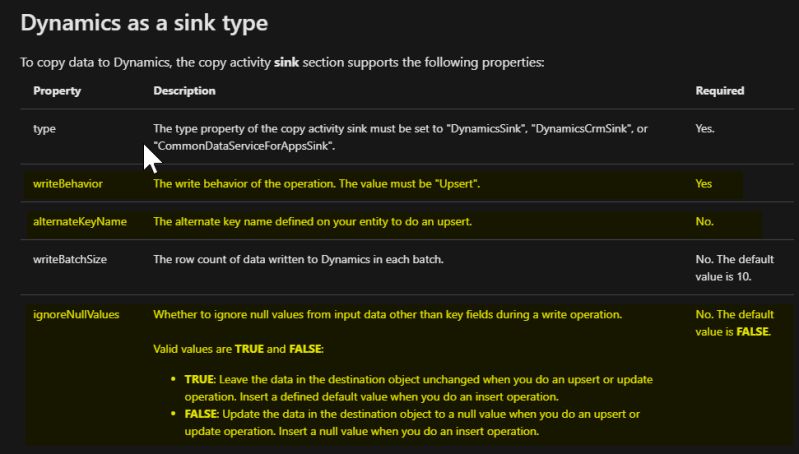The image size is (799, 454).
Task: Click the 'Yes' required cell for writeBehavior
Action: [704, 184]
